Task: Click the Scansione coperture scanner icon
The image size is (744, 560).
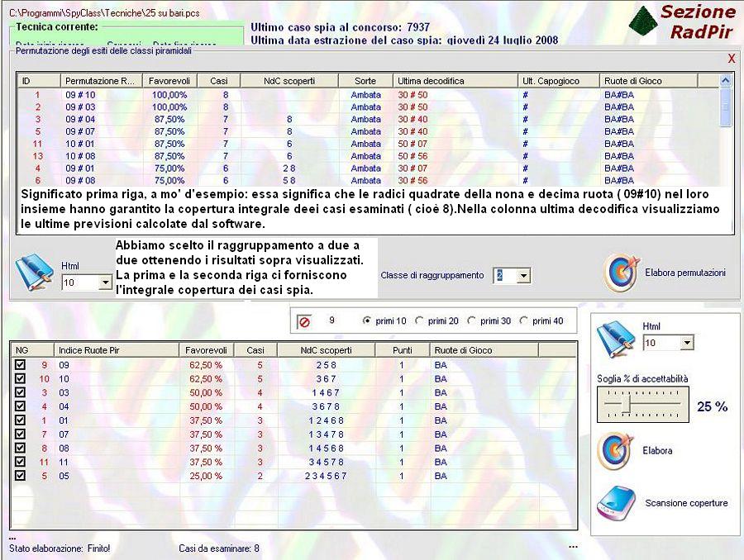Action: click(x=615, y=505)
